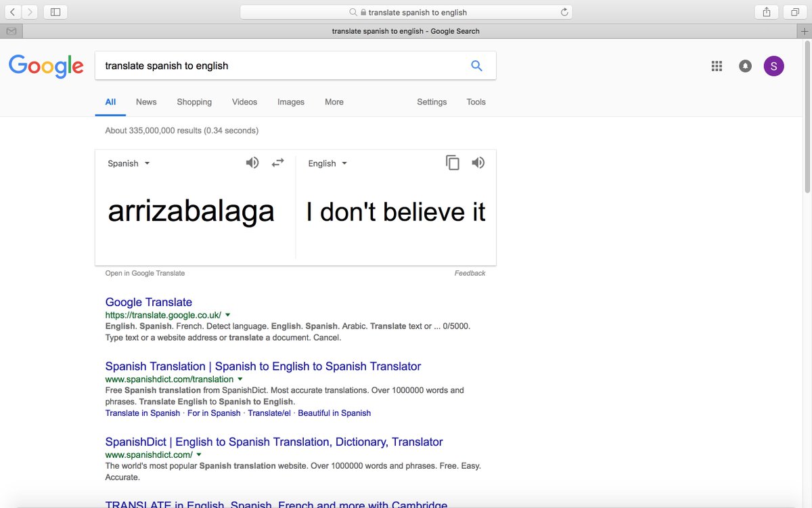The width and height of the screenshot is (812, 508).
Task: Click the blue search magnifier button
Action: [x=476, y=66]
